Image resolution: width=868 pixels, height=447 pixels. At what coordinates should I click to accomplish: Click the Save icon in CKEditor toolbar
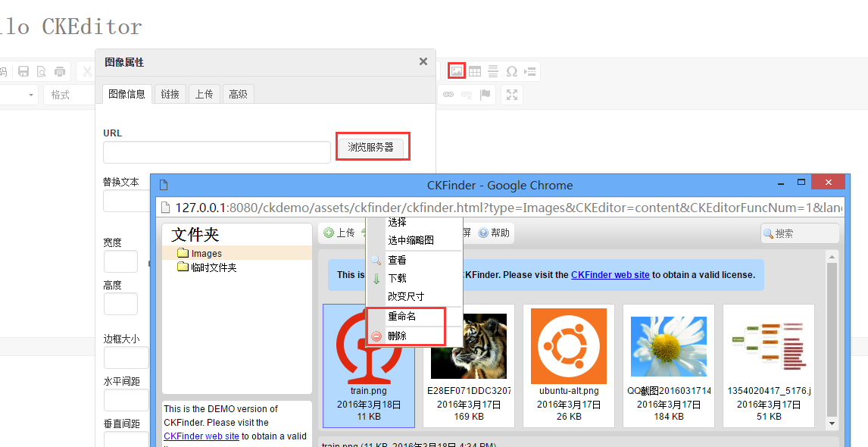23,71
